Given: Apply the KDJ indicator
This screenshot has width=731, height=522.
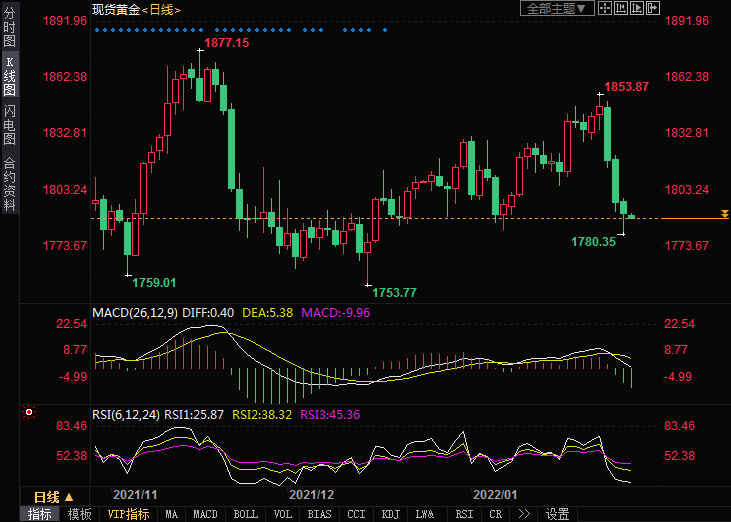Looking at the screenshot, I should point(390,514).
